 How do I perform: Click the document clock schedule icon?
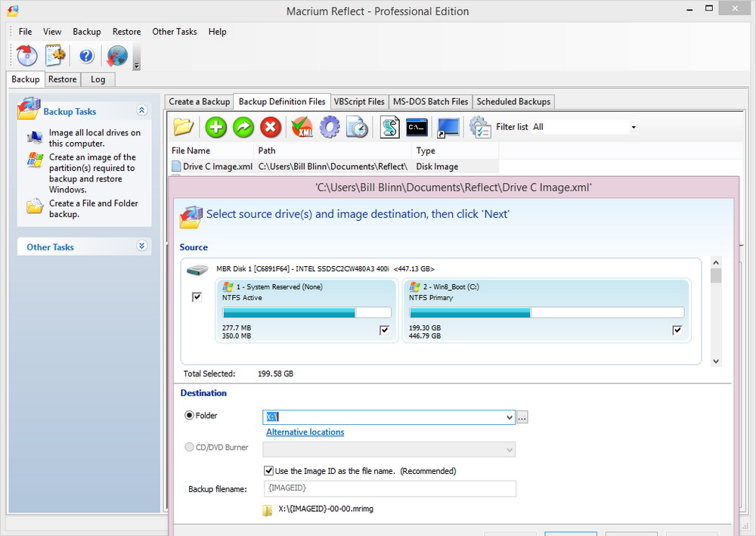(x=358, y=127)
